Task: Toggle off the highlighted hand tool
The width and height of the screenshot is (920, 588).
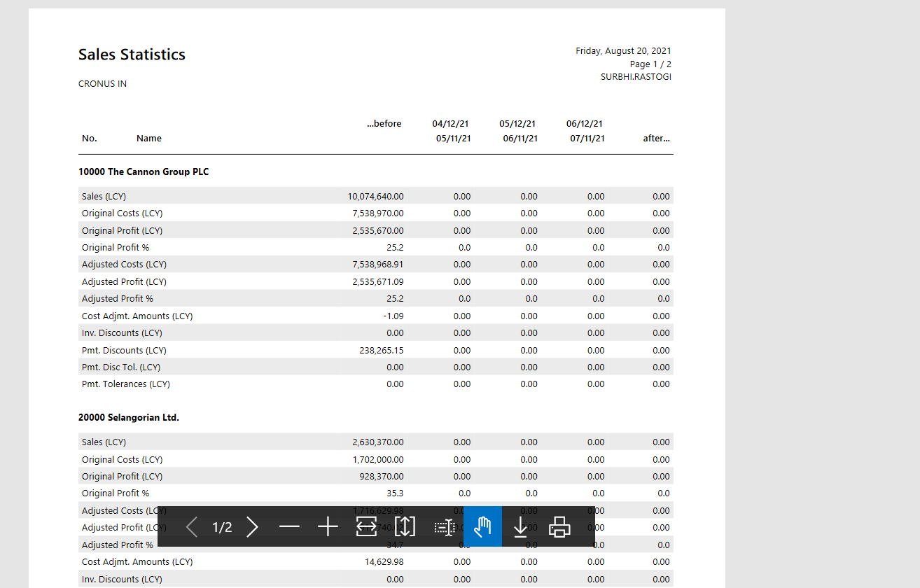Action: (x=482, y=527)
